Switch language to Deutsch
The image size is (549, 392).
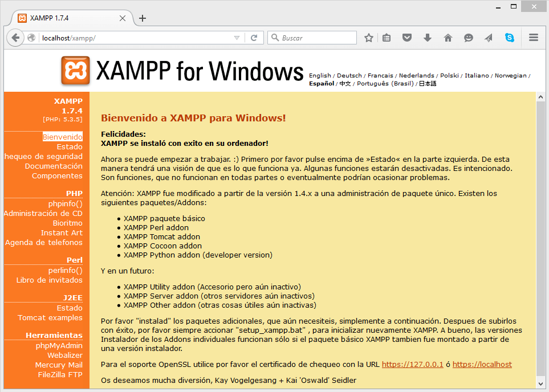(x=349, y=76)
